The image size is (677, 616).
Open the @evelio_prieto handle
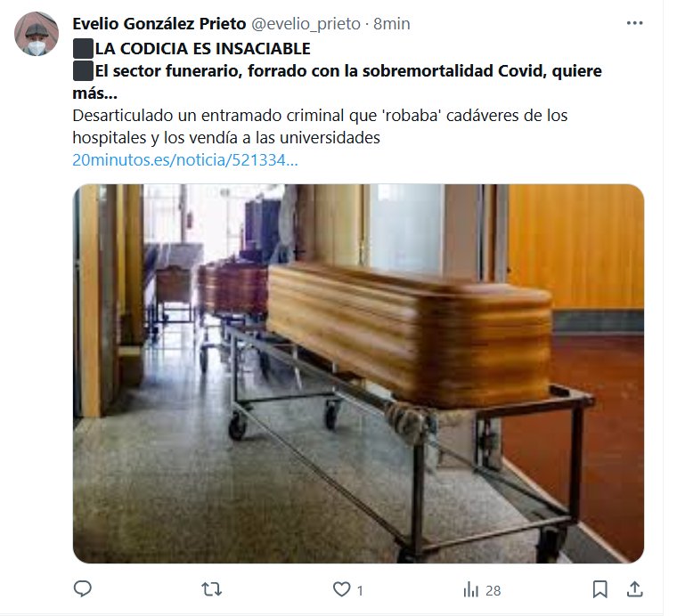(x=306, y=24)
